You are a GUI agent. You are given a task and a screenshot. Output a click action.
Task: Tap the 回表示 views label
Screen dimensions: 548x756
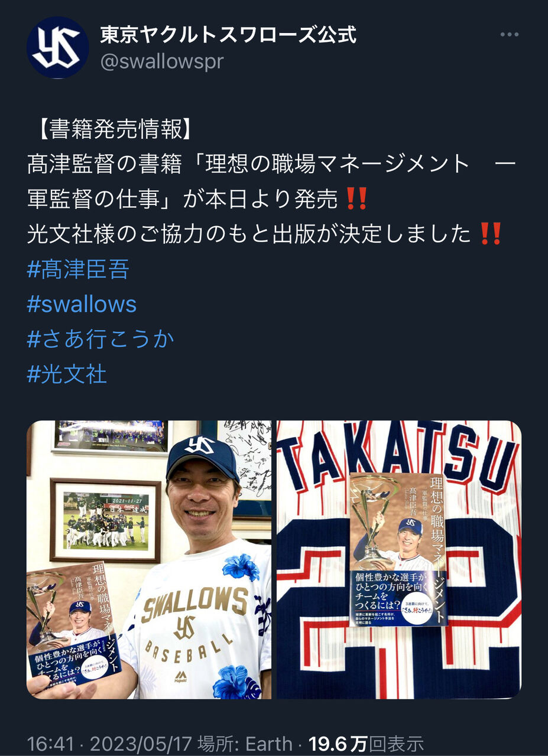pyautogui.click(x=396, y=744)
